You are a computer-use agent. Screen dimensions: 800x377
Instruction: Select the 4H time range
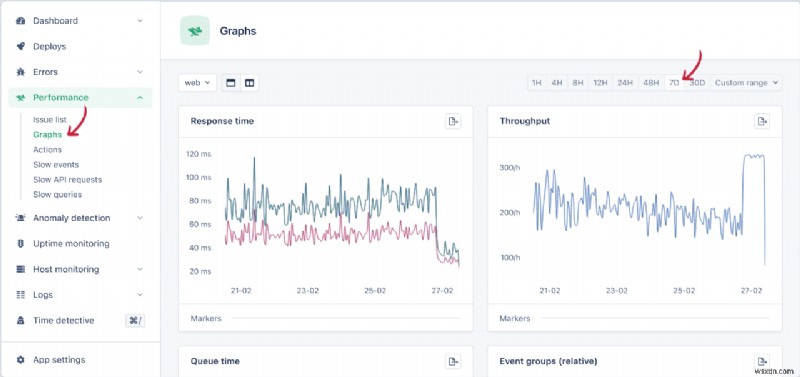click(x=557, y=83)
